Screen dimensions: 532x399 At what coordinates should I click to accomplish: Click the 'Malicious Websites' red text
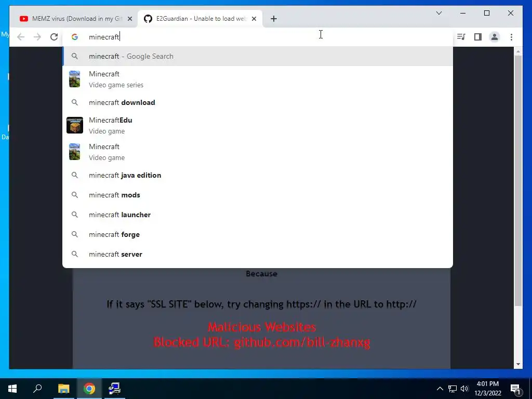tap(262, 327)
